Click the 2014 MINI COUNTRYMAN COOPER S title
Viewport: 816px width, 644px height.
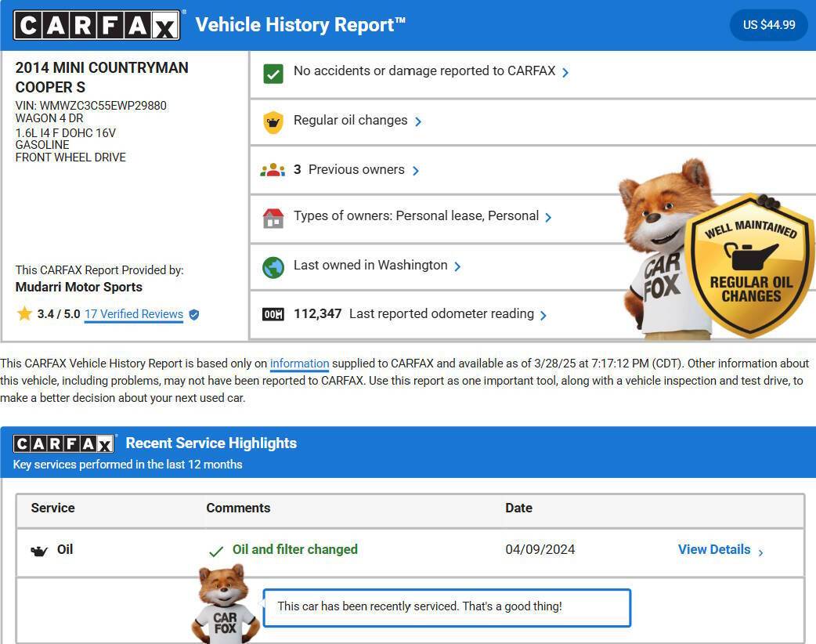[102, 77]
